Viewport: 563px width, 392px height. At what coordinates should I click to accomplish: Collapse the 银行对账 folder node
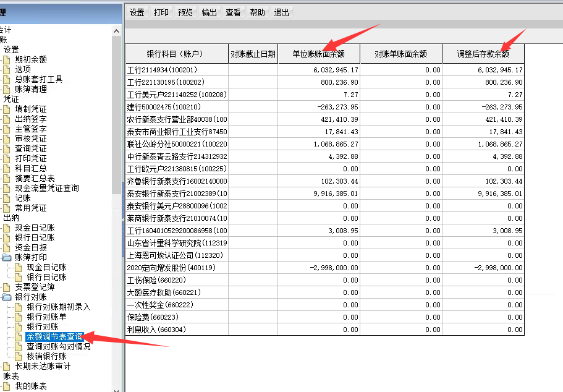point(6,297)
